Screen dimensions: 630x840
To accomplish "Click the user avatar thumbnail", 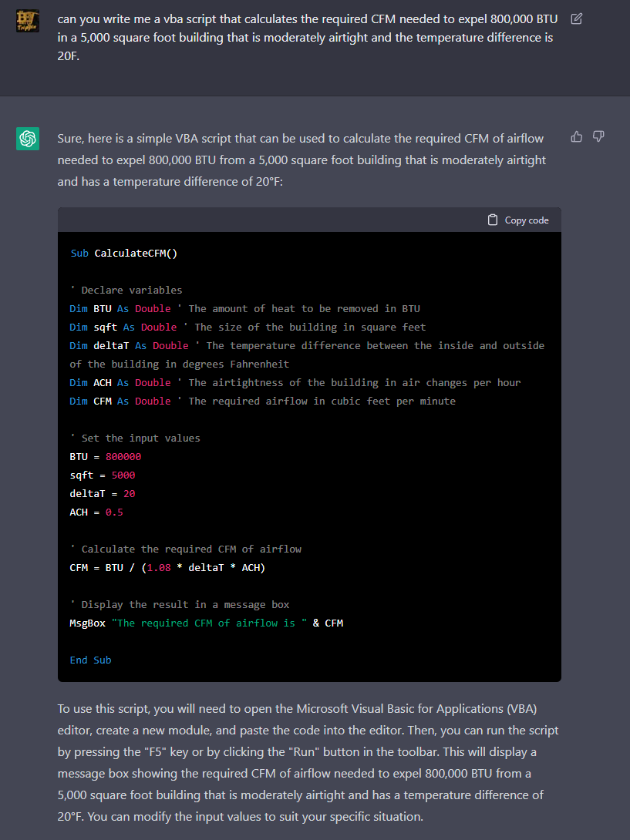I will pyautogui.click(x=27, y=20).
